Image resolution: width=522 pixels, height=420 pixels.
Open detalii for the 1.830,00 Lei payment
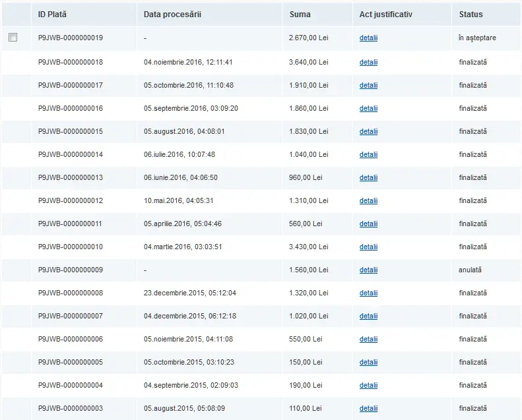click(x=368, y=131)
